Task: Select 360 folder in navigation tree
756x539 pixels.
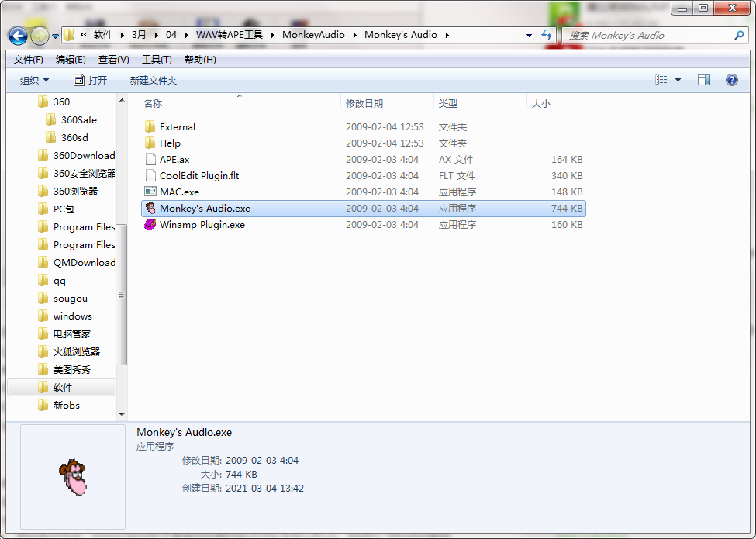Action: click(62, 102)
